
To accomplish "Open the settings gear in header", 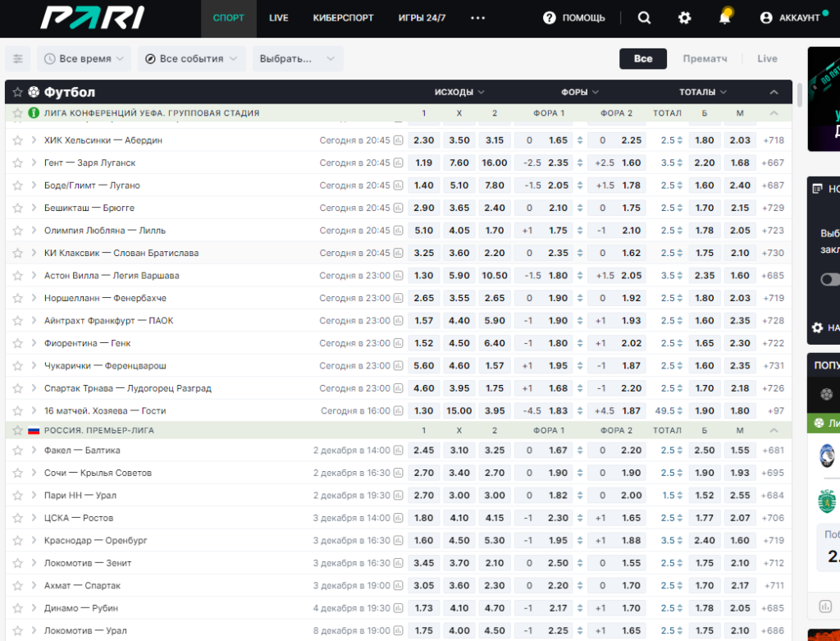I will pyautogui.click(x=684, y=18).
